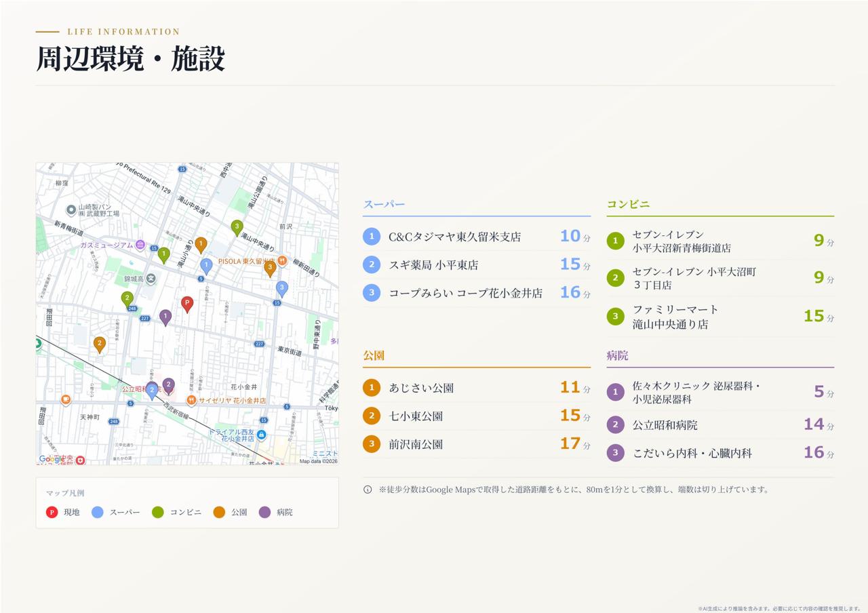Click the orange 公園 swatch in the map legend

tap(219, 512)
